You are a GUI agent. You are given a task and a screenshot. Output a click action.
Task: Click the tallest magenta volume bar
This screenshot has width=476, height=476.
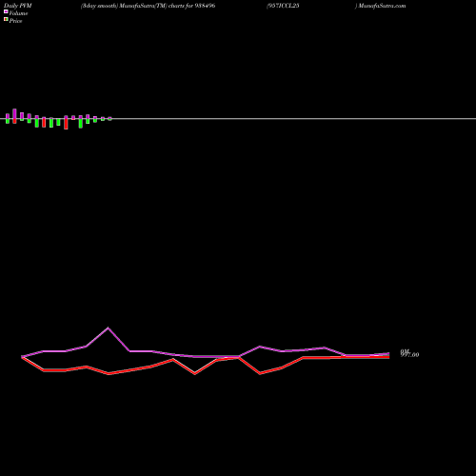[14, 114]
